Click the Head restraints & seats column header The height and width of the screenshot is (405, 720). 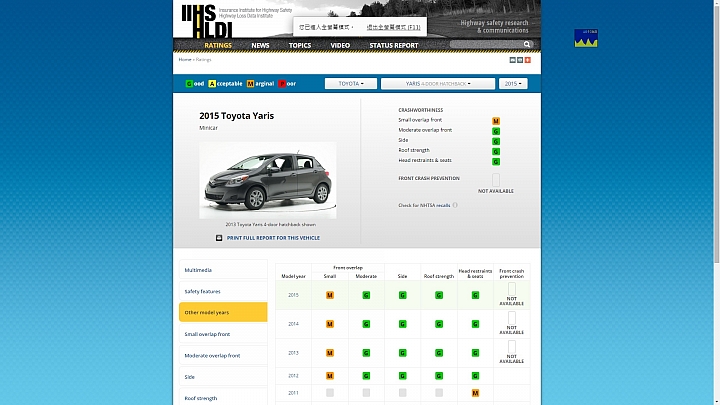coord(475,273)
